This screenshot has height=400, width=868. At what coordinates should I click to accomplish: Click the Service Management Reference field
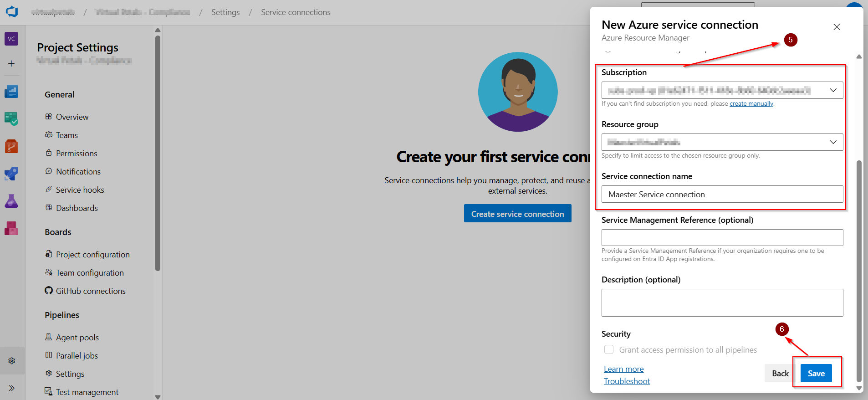(722, 237)
